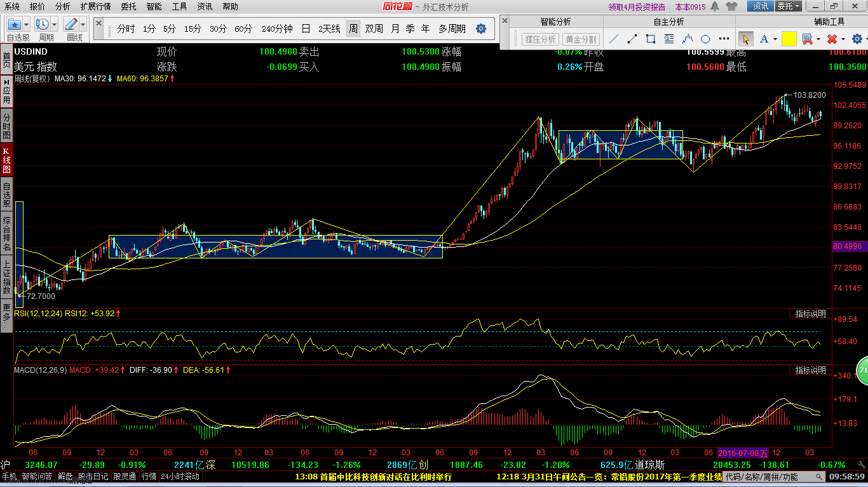The width and height of the screenshot is (868, 487).
Task: Open the 报价 menu
Action: [37, 6]
